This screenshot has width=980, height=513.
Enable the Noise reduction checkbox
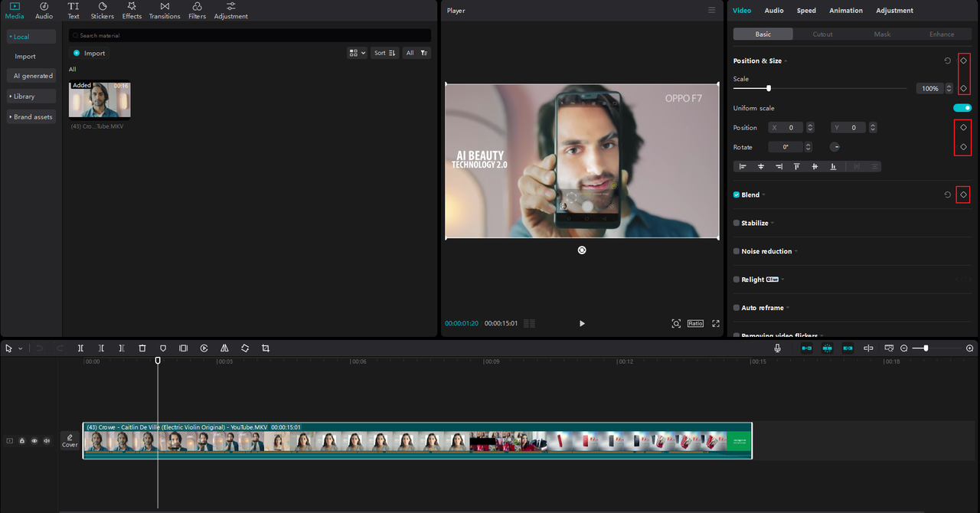pos(737,251)
